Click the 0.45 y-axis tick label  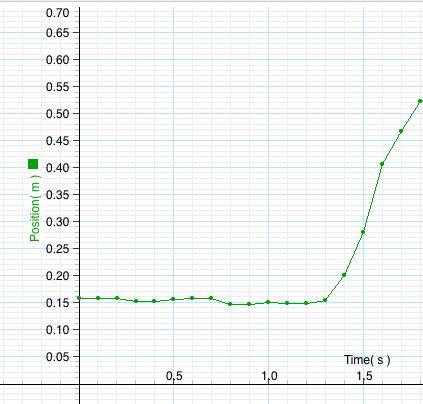[x=57, y=140]
